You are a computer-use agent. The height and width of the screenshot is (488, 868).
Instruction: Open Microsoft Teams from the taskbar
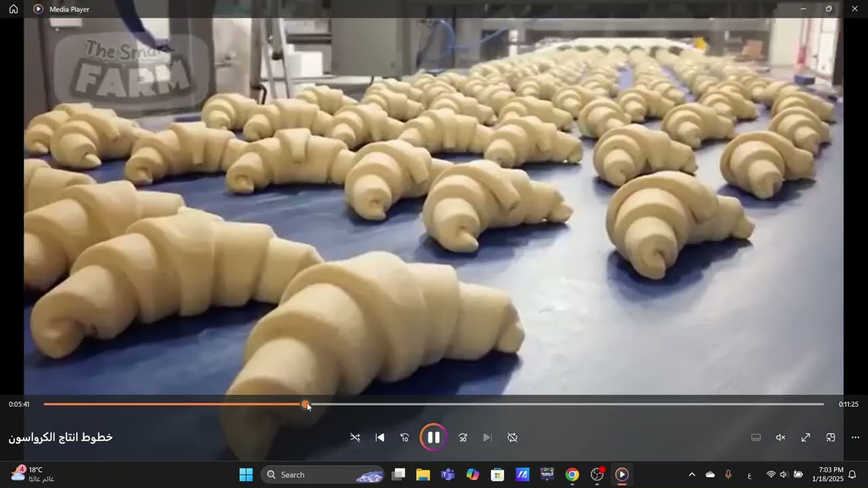(448, 474)
